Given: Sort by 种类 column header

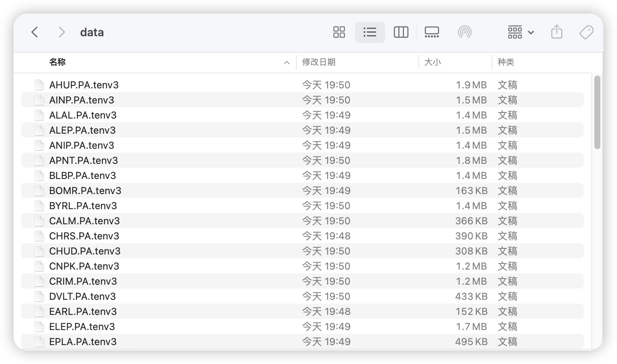Looking at the screenshot, I should [x=506, y=62].
